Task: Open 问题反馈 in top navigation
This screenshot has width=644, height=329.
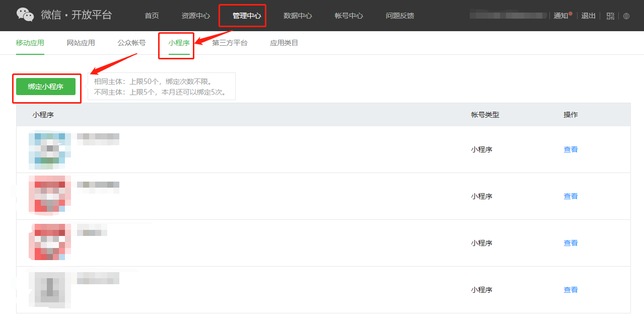Action: [400, 16]
